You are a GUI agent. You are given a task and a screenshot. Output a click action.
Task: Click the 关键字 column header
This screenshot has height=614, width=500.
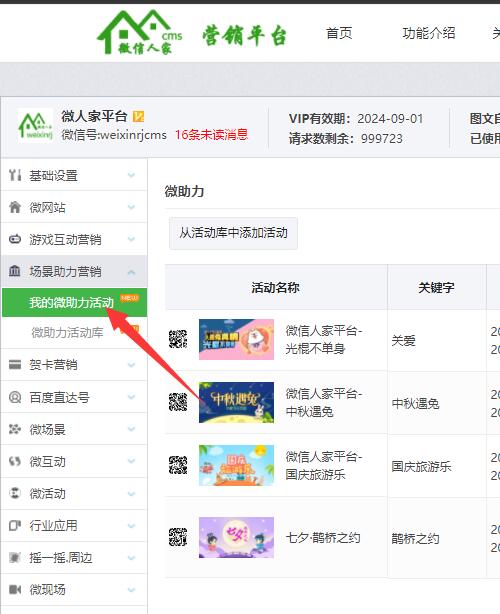[437, 287]
